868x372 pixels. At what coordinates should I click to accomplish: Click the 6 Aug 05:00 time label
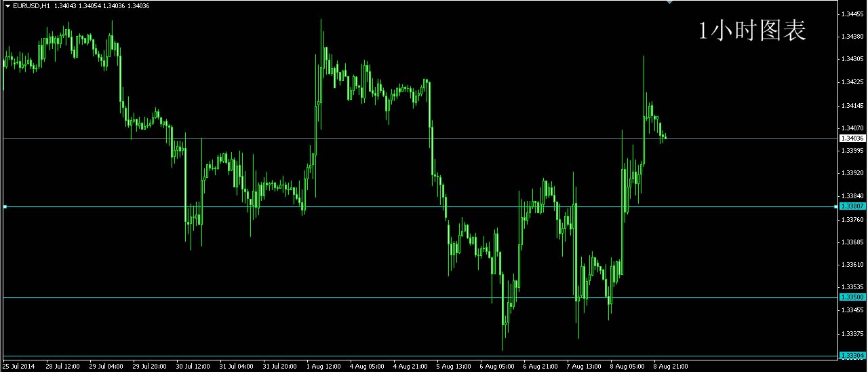point(496,367)
